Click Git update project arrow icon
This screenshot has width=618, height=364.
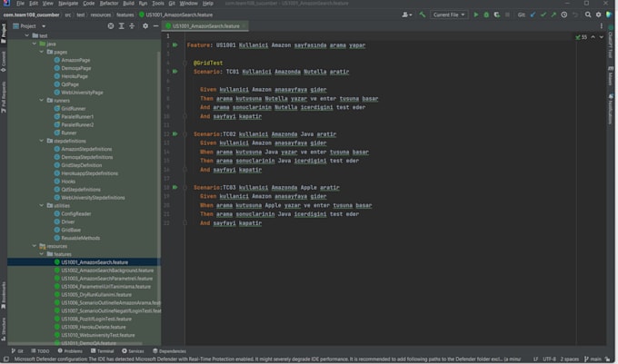[x=533, y=15]
